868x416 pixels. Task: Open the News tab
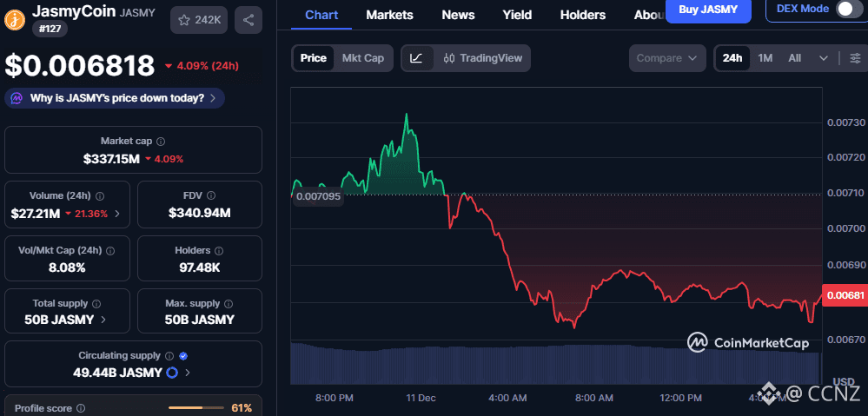[x=458, y=15]
